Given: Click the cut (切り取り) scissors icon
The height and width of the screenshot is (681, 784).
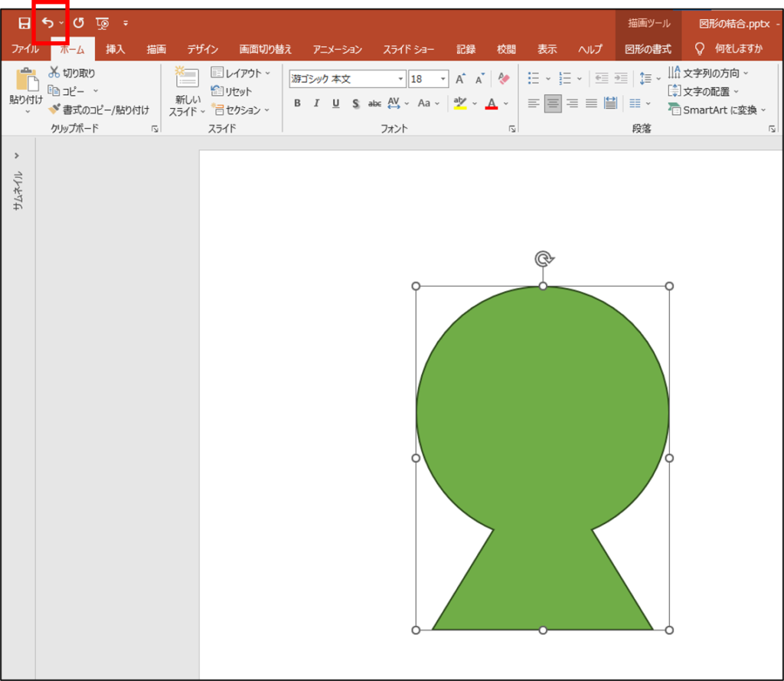Looking at the screenshot, I should tap(54, 73).
